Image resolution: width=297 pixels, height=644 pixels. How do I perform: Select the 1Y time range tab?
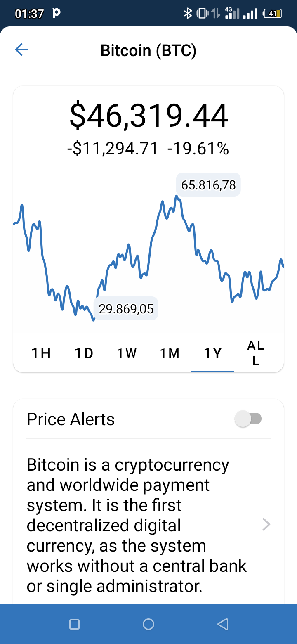[213, 353]
